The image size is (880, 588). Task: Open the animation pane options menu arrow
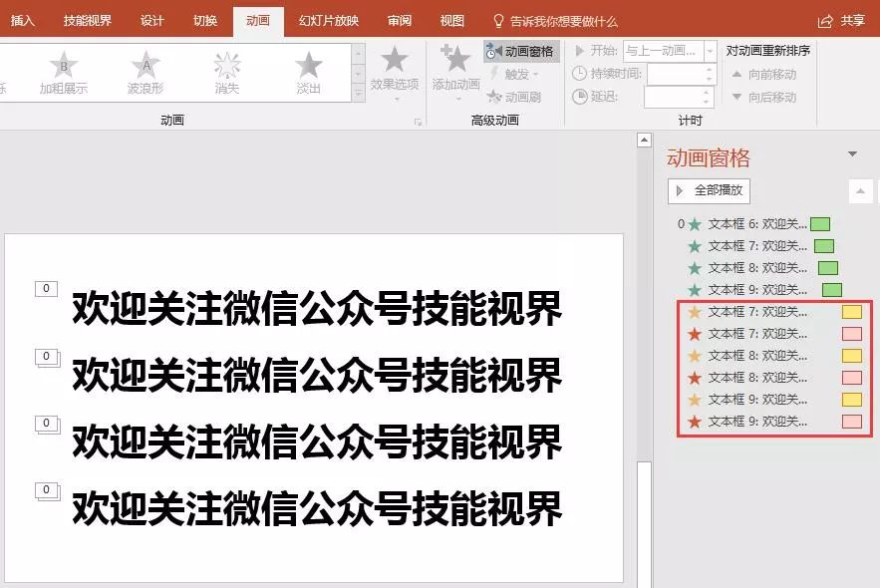point(852,154)
